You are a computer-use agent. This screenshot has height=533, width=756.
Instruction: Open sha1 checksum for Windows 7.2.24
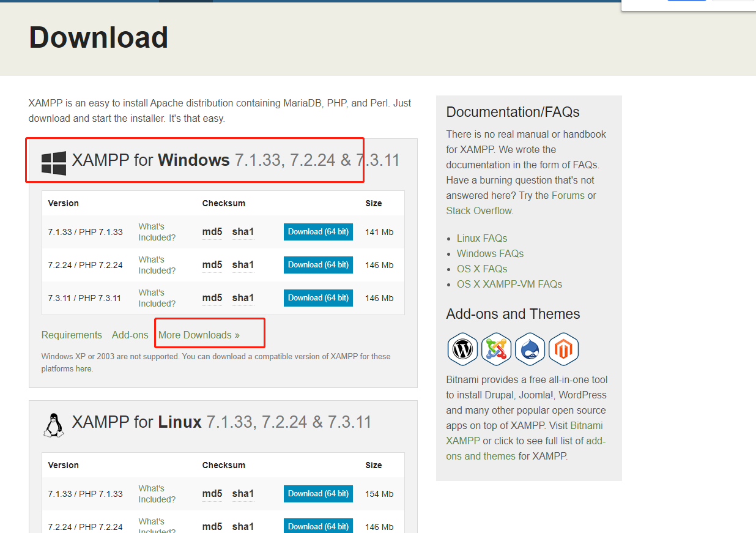(x=243, y=265)
